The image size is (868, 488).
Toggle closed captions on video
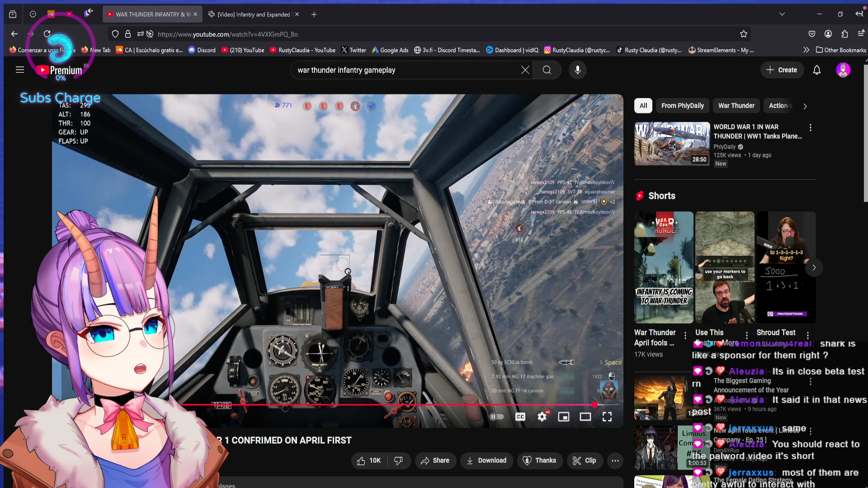520,417
